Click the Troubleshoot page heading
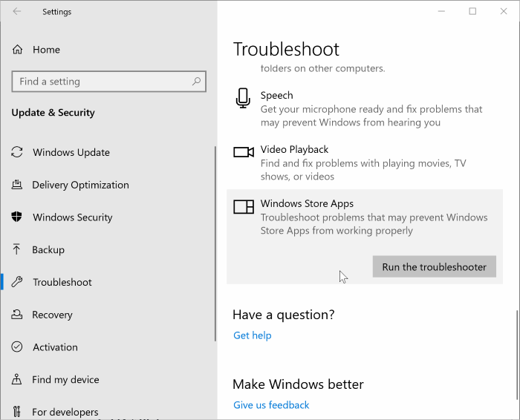Viewport: 520px width, 420px height. tap(286, 50)
